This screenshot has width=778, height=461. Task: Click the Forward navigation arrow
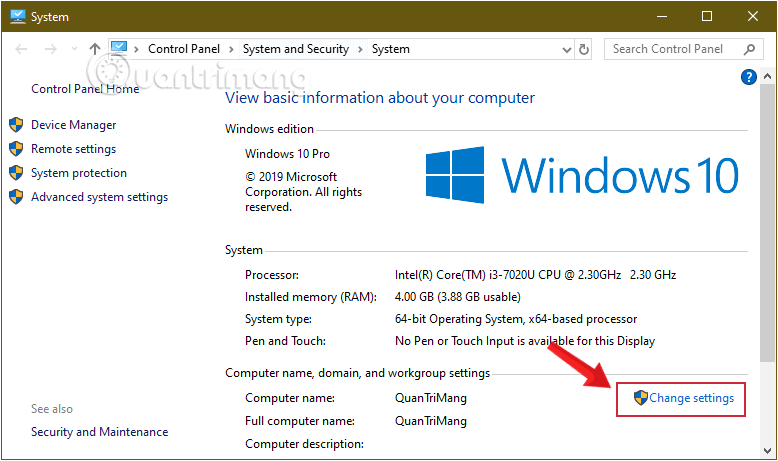pyautogui.click(x=50, y=49)
